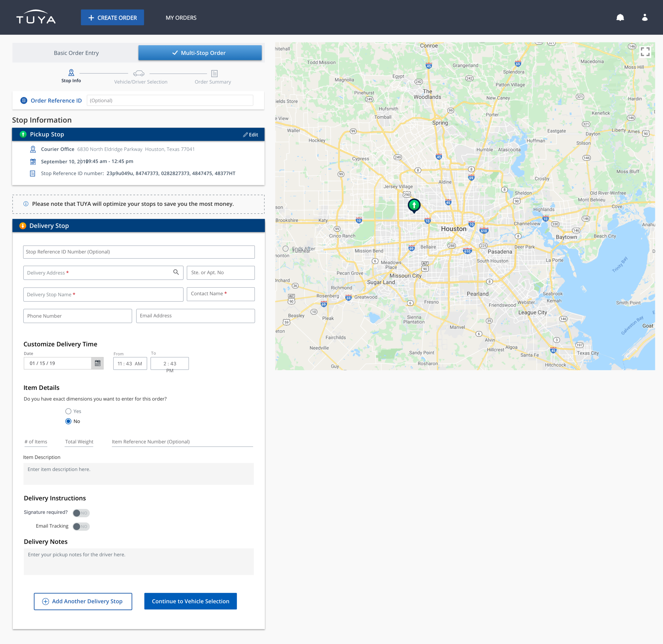Click the Stop Reference ID document icon

32,173
